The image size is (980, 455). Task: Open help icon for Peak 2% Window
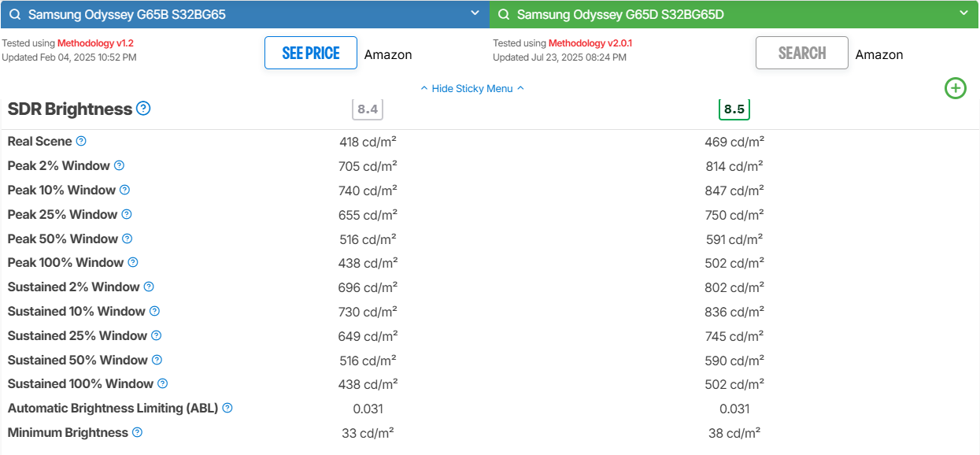click(x=119, y=165)
